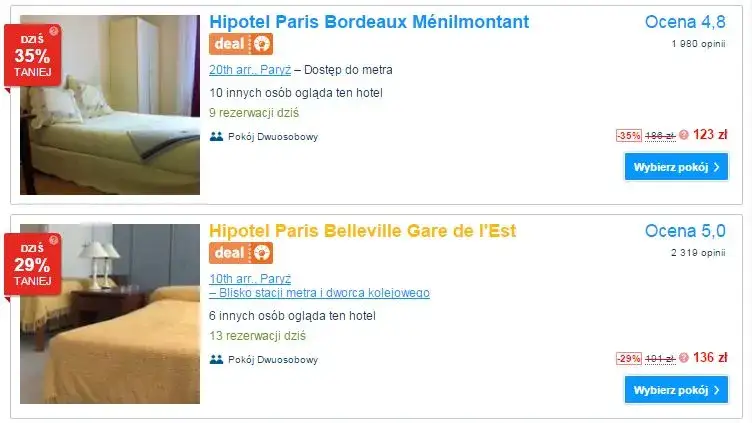Click the deal badge under Hipotel Paris Belleville

(241, 253)
